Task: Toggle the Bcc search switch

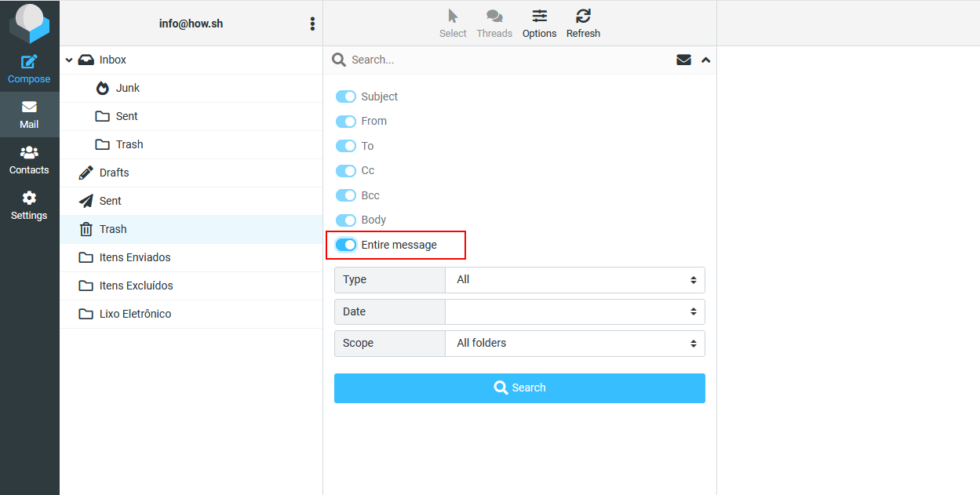Action: tap(346, 195)
